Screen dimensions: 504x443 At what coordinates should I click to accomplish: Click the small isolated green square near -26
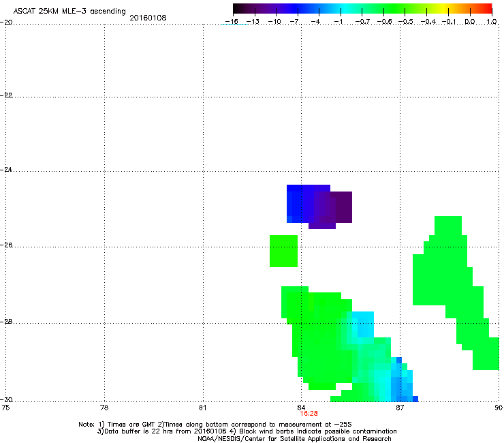coord(283,251)
